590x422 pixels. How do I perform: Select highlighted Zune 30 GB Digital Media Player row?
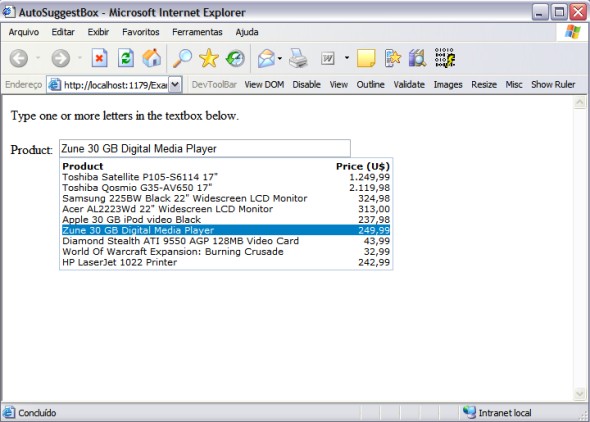tap(226, 230)
